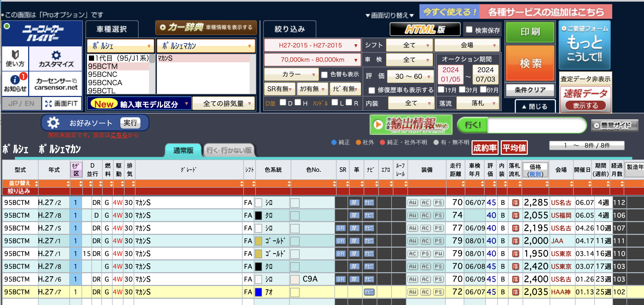This screenshot has width=644, height=305.
Task: Click 革 leather badge in 2,285 row
Action: coord(355,203)
